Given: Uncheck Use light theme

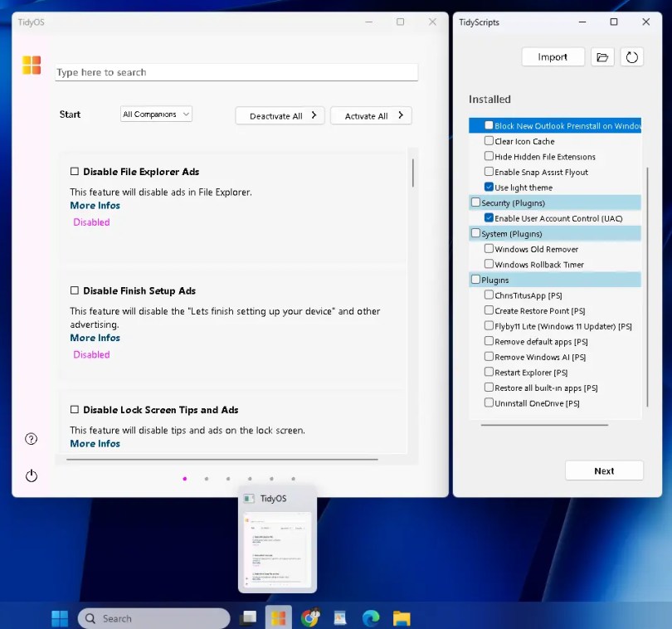Looking at the screenshot, I should 489,187.
